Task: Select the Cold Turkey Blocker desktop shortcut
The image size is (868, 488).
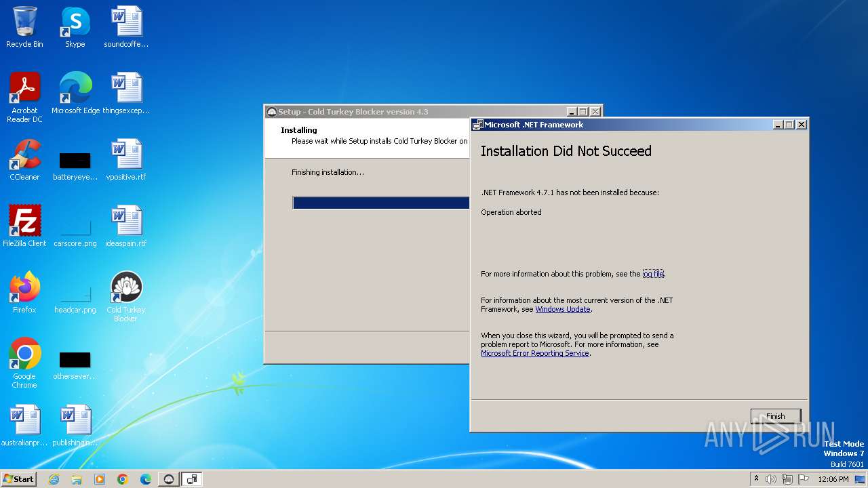Action: [x=126, y=297]
